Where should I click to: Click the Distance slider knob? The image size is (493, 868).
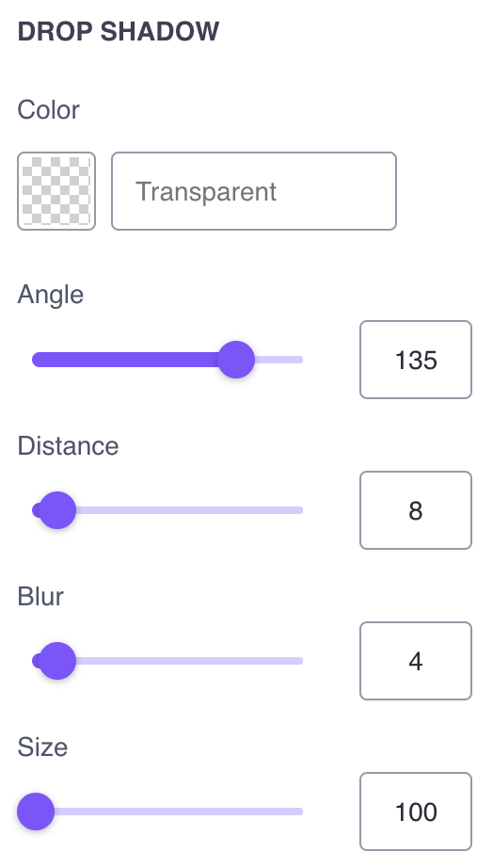(57, 510)
